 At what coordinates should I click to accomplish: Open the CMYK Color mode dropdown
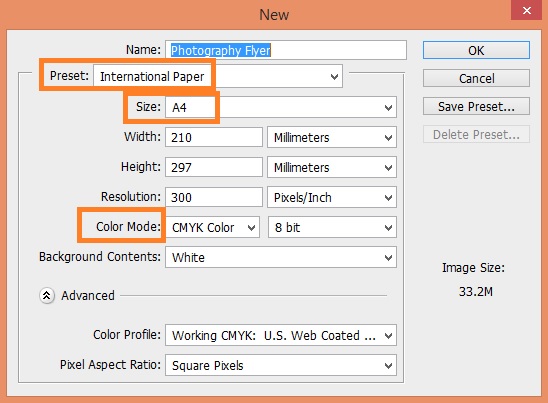tap(212, 228)
